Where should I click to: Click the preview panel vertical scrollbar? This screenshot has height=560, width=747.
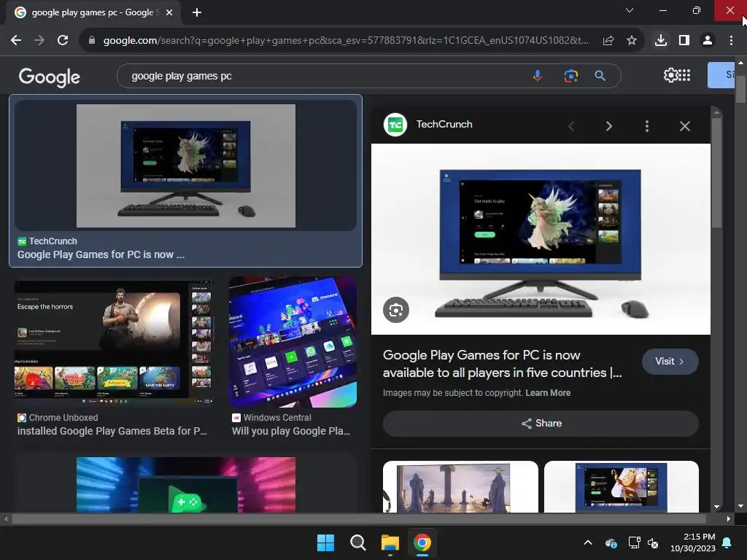click(716, 172)
